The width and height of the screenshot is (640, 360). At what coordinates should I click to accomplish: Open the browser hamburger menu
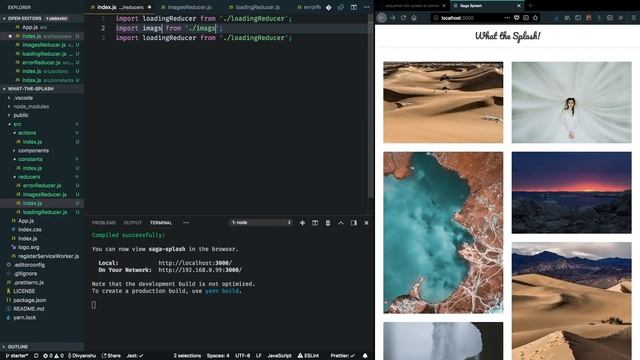click(x=633, y=18)
